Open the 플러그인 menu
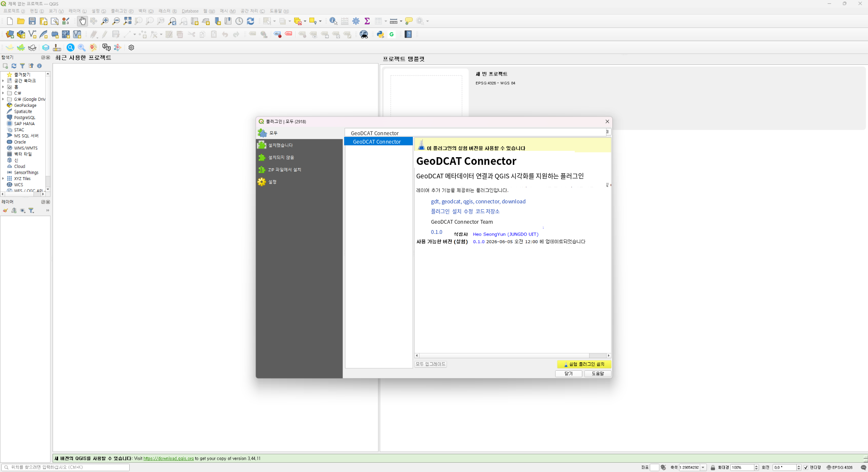The image size is (868, 472). (x=122, y=11)
